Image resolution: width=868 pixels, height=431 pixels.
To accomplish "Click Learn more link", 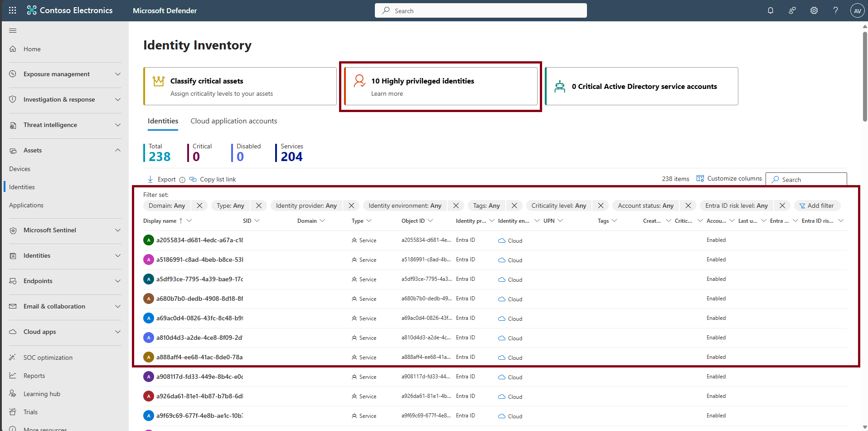I will [387, 93].
